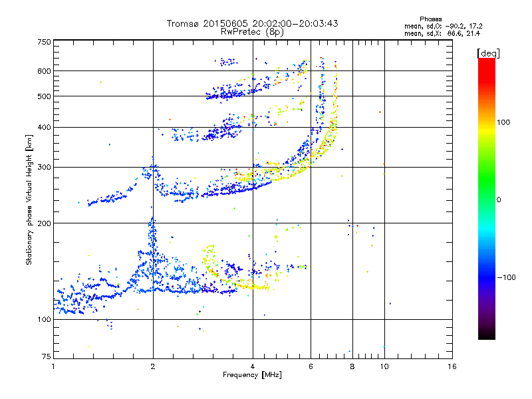532x399 pixels.
Task: Click the '10' frequency axis tick label
Action: pos(384,366)
